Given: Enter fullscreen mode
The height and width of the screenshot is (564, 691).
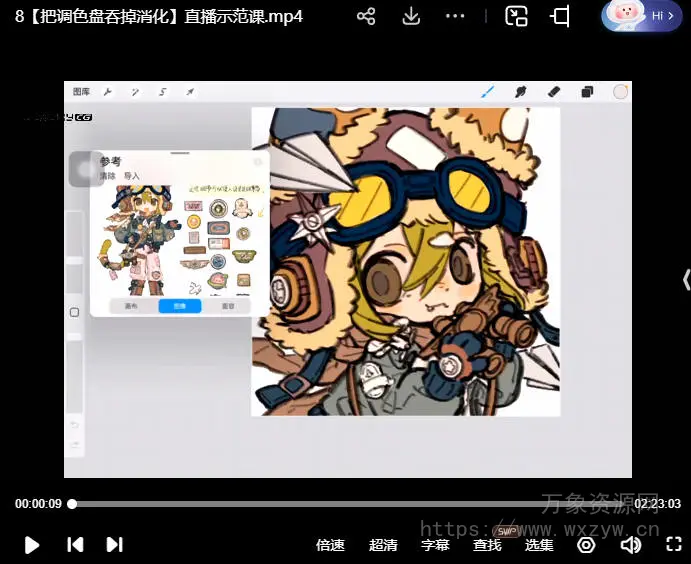Looking at the screenshot, I should click(x=673, y=545).
